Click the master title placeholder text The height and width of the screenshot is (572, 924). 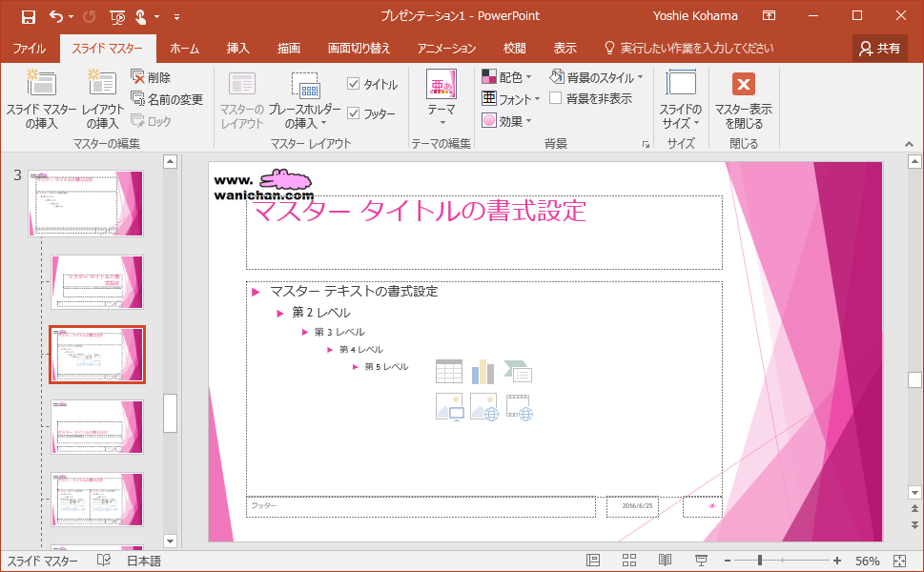point(419,211)
